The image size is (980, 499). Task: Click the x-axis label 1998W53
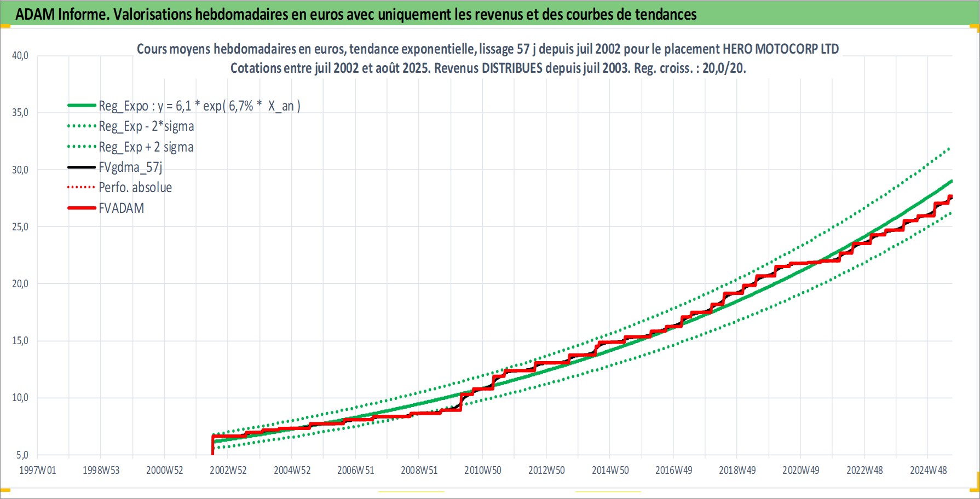[x=101, y=470]
